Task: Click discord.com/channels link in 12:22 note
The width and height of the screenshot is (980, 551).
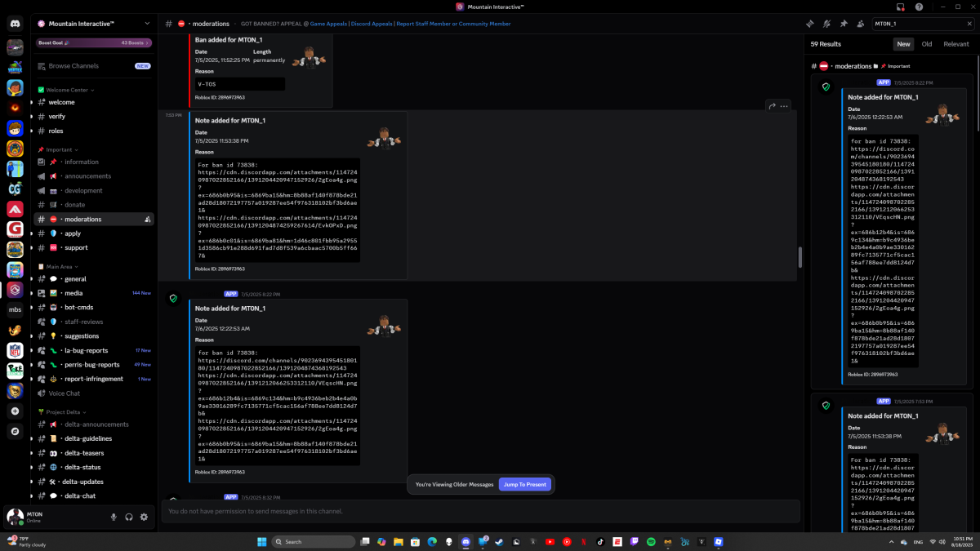Action: pos(278,364)
